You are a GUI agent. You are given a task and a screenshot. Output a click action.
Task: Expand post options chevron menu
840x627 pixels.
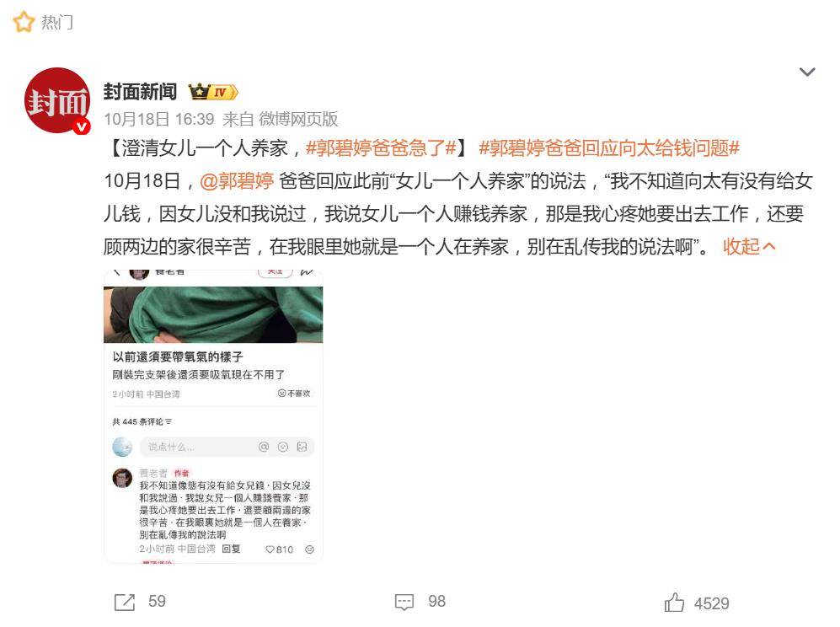807,72
